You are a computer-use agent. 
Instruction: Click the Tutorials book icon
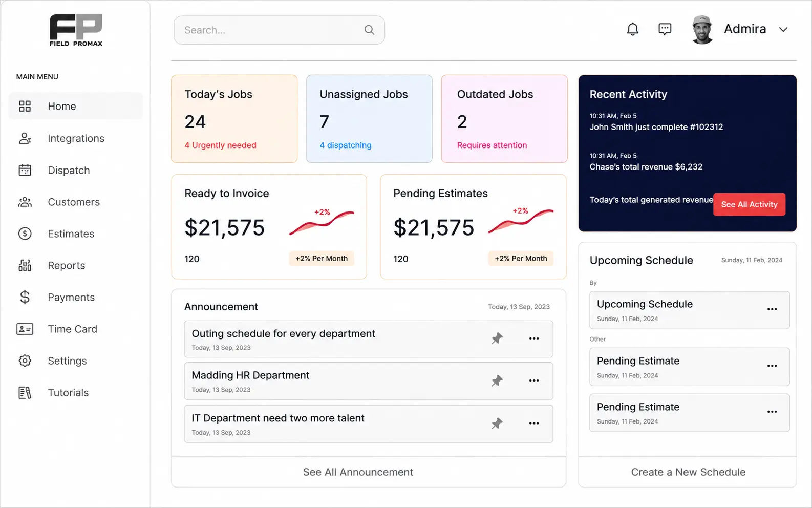coord(25,392)
